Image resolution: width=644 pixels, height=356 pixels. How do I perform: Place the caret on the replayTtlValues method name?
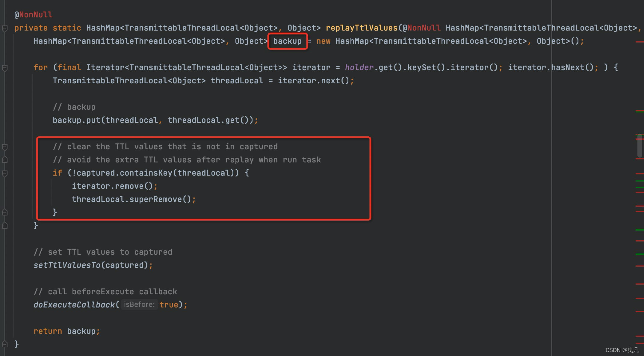[362, 28]
